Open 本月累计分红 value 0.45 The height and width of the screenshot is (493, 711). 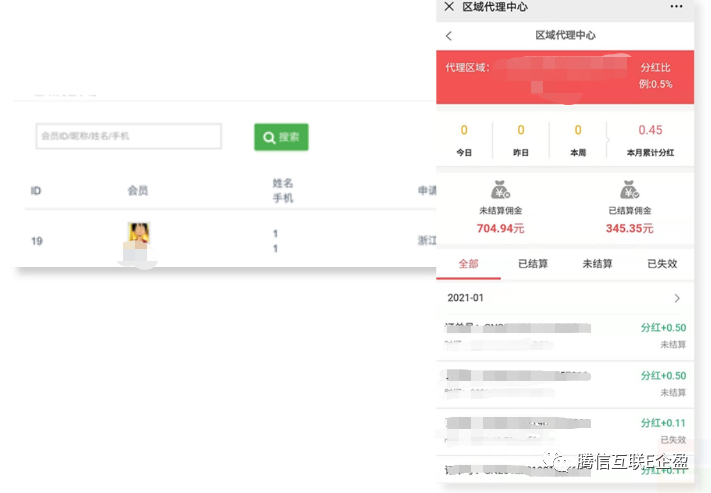650,130
